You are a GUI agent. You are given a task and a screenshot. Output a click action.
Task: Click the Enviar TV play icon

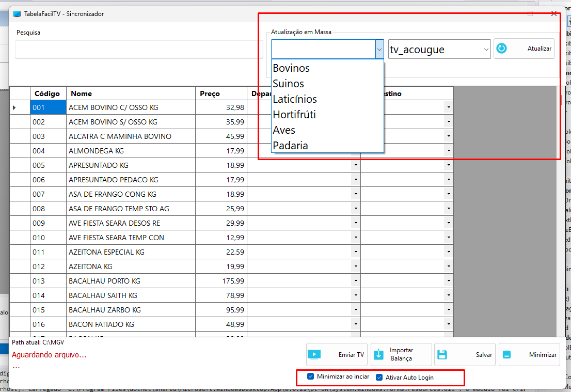pos(314,354)
